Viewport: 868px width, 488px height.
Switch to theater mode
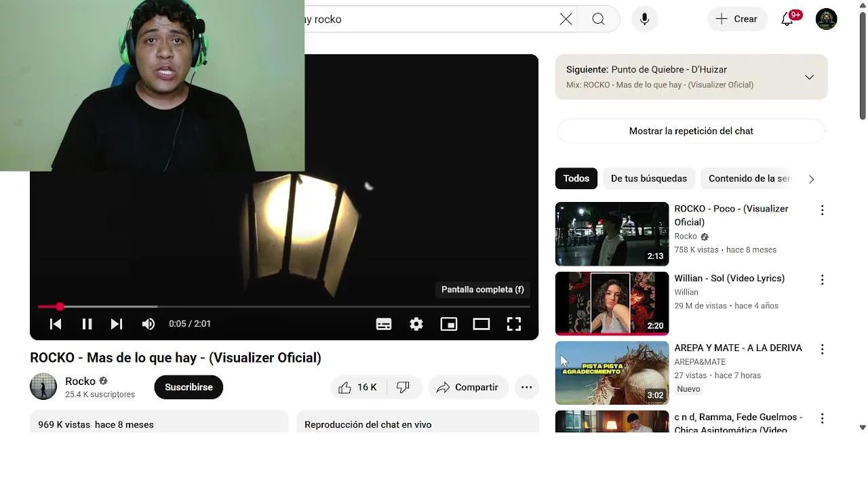coord(481,324)
